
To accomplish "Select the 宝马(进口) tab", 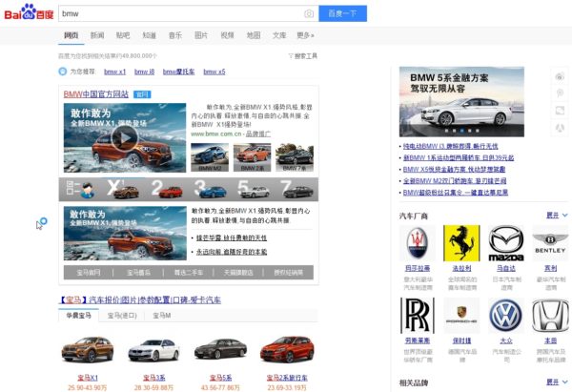I will pos(122,316).
